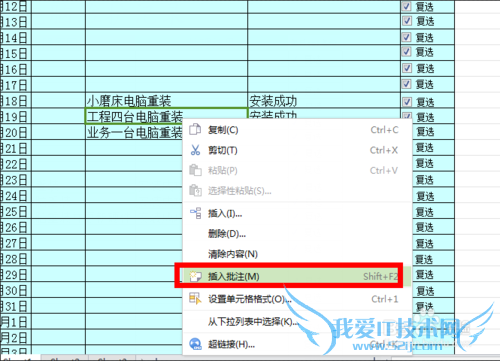The width and height of the screenshot is (500, 361).
Task: Click the Insert cells icon
Action: pyautogui.click(x=195, y=213)
